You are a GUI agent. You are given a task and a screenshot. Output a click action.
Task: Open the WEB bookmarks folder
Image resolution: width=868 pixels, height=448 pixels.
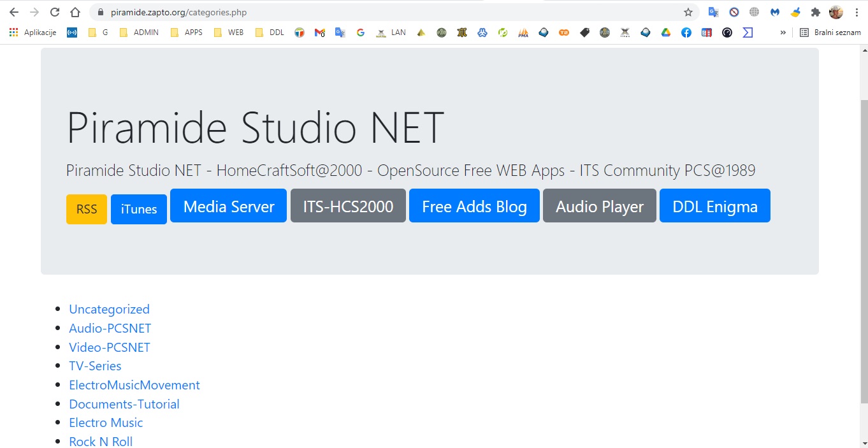(x=229, y=33)
